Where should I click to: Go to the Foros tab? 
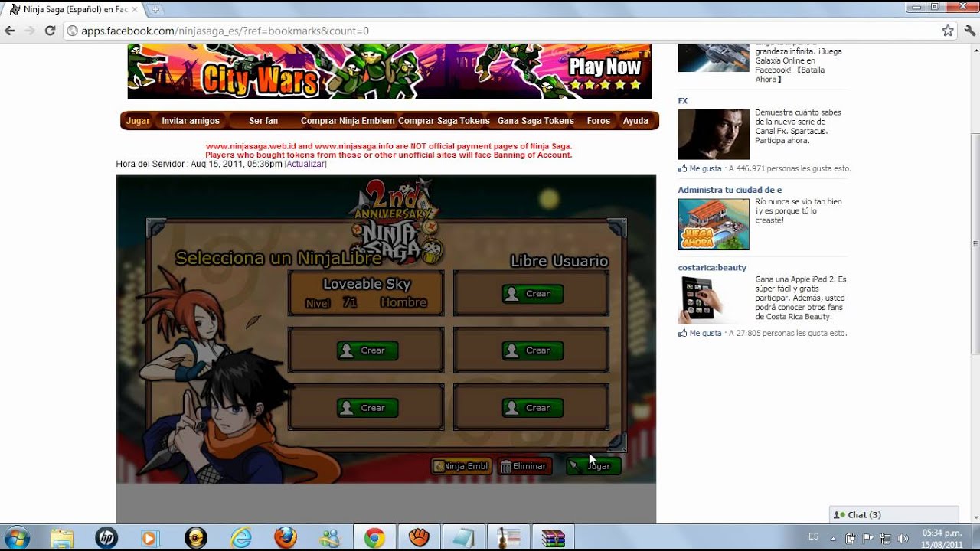tap(599, 121)
